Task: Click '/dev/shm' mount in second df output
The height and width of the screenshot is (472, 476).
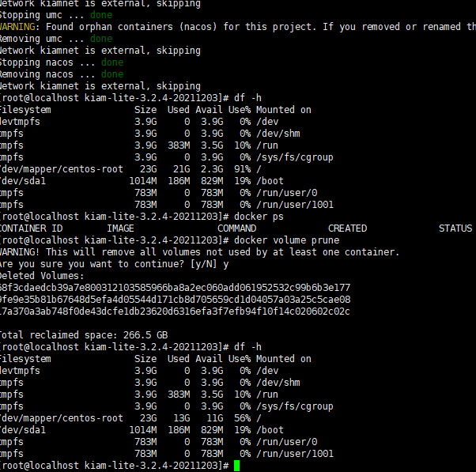Action: pyautogui.click(x=278, y=383)
